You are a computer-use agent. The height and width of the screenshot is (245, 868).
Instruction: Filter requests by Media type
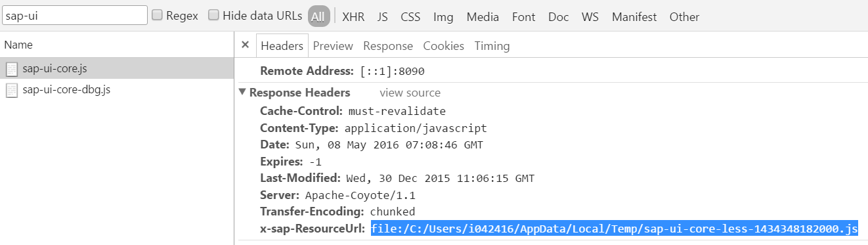pos(483,17)
